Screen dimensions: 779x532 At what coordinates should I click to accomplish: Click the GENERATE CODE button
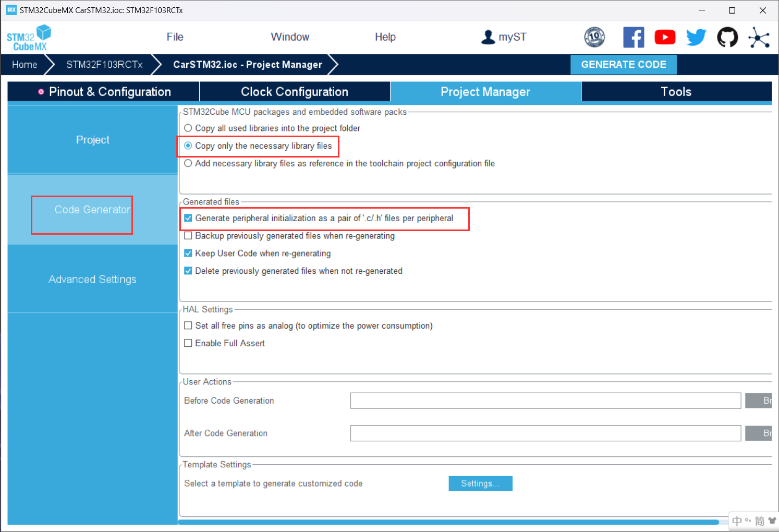[624, 65]
